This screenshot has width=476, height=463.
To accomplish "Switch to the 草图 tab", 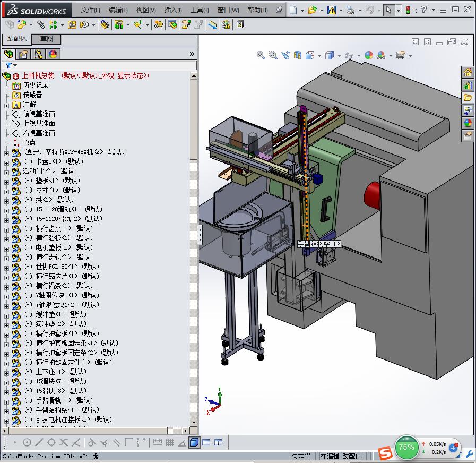I will tap(46, 39).
